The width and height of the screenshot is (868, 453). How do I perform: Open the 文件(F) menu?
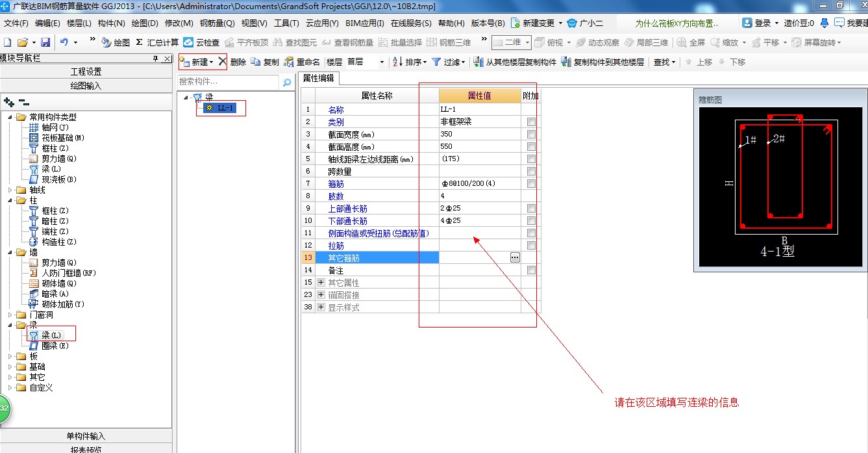pos(16,23)
